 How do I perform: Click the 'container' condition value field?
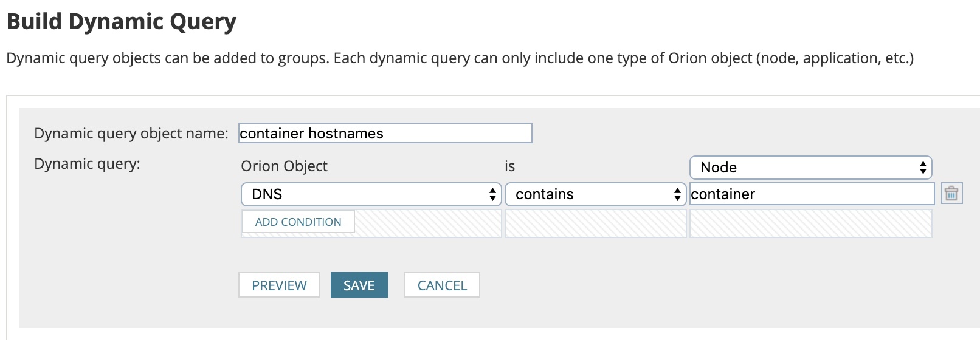click(811, 194)
